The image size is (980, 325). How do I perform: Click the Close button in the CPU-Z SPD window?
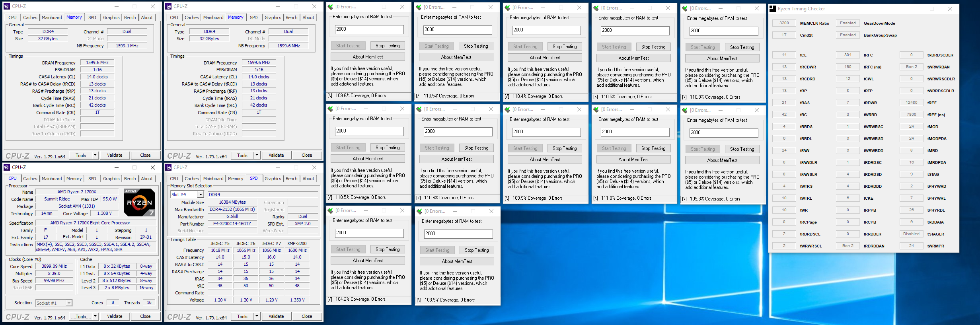pos(307,316)
